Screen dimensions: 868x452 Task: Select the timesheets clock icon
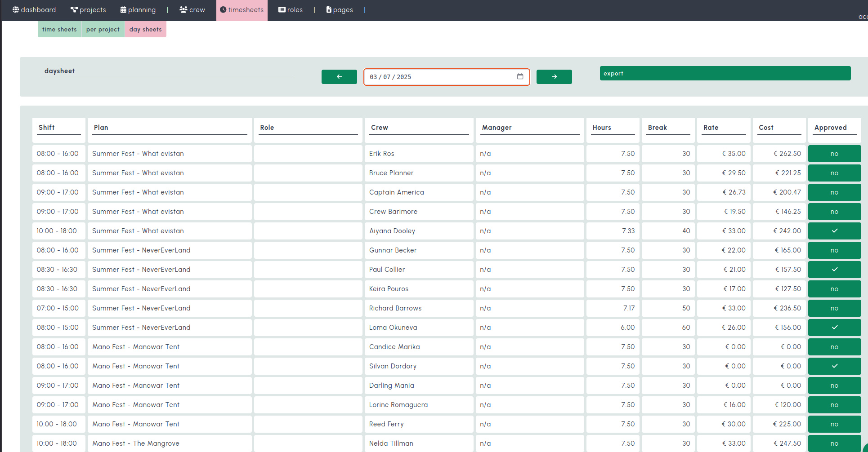[x=224, y=9]
